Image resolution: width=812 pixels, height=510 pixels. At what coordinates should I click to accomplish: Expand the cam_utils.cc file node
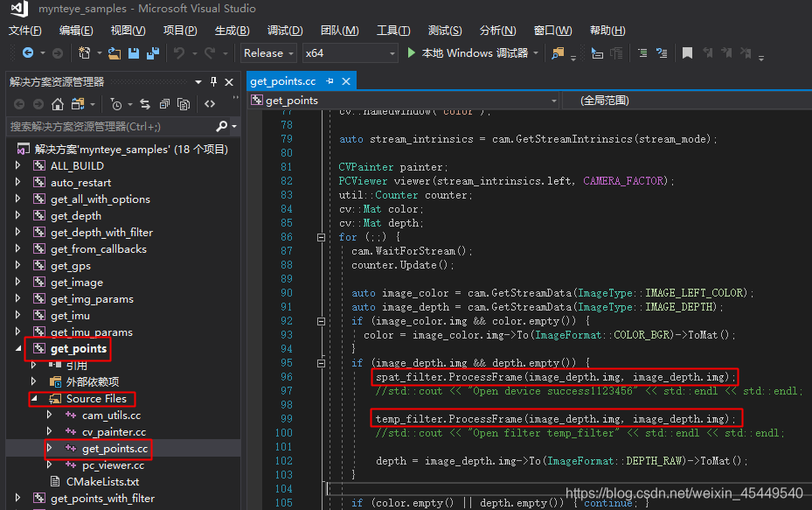click(50, 415)
